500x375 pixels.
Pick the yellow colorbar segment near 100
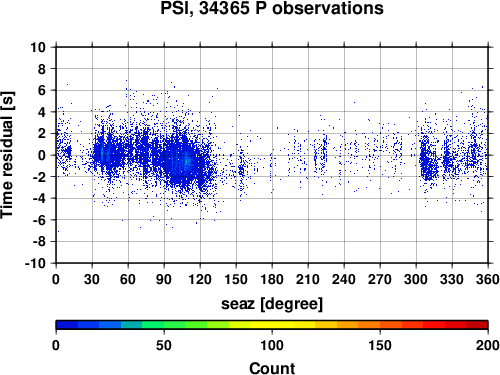[x=272, y=325]
